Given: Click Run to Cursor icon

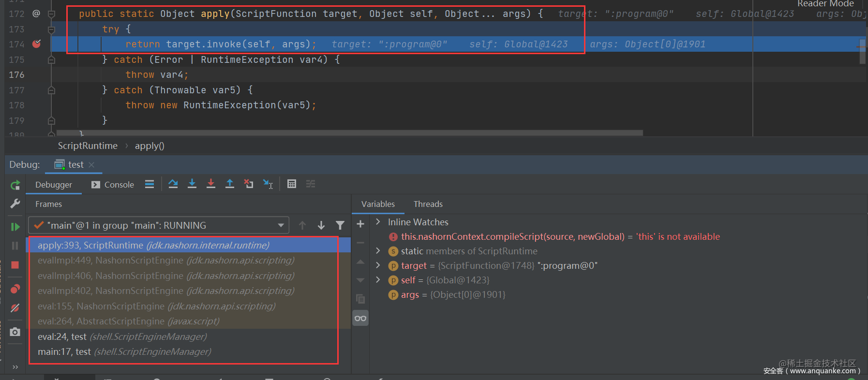Looking at the screenshot, I should click(x=268, y=184).
